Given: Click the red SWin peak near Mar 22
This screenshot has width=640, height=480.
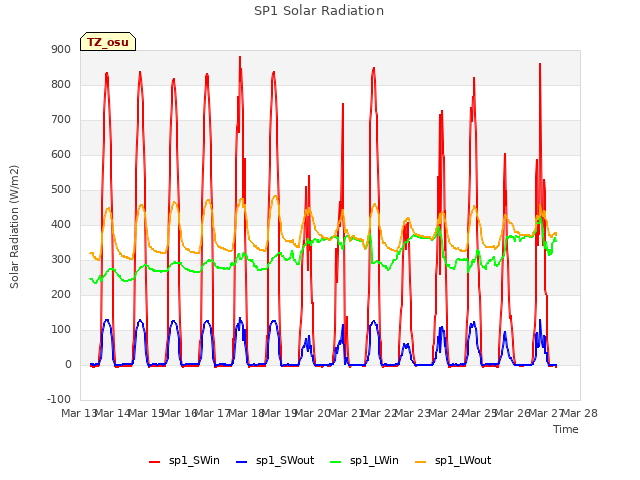Looking at the screenshot, I should (373, 68).
